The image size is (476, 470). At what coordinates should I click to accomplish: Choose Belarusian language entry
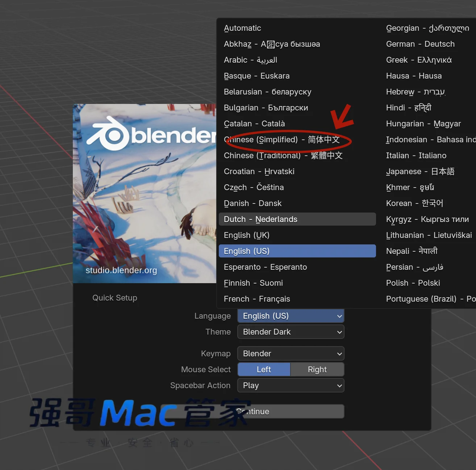(x=297, y=92)
